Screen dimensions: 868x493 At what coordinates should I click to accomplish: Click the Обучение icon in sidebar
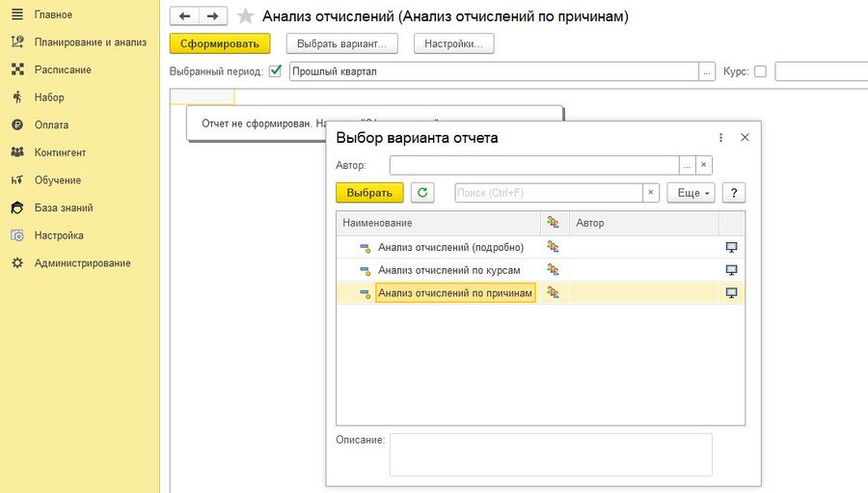click(x=17, y=180)
